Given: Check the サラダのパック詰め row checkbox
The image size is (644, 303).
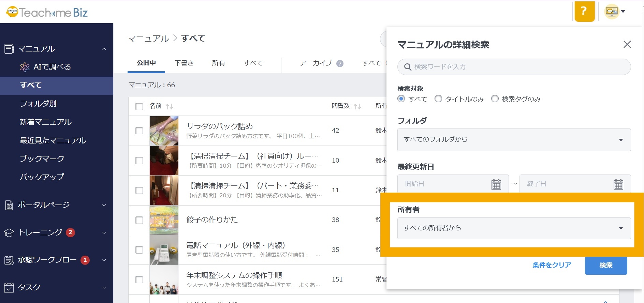Looking at the screenshot, I should tap(139, 131).
